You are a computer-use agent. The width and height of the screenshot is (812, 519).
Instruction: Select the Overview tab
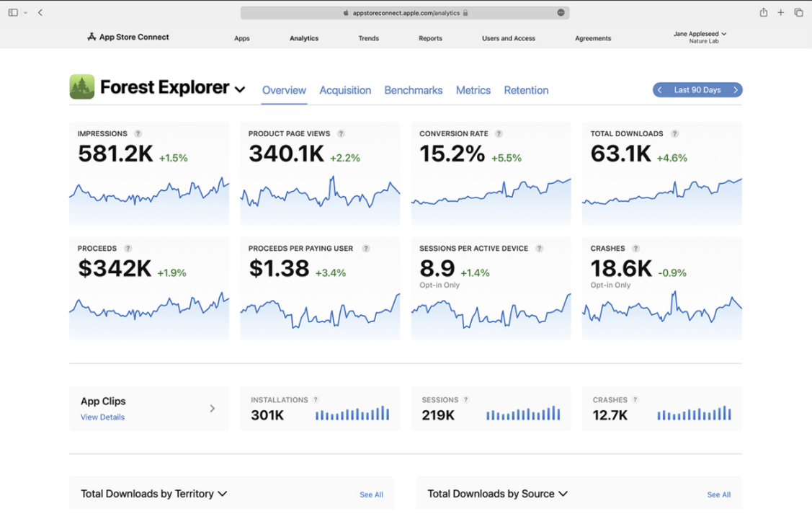(284, 90)
